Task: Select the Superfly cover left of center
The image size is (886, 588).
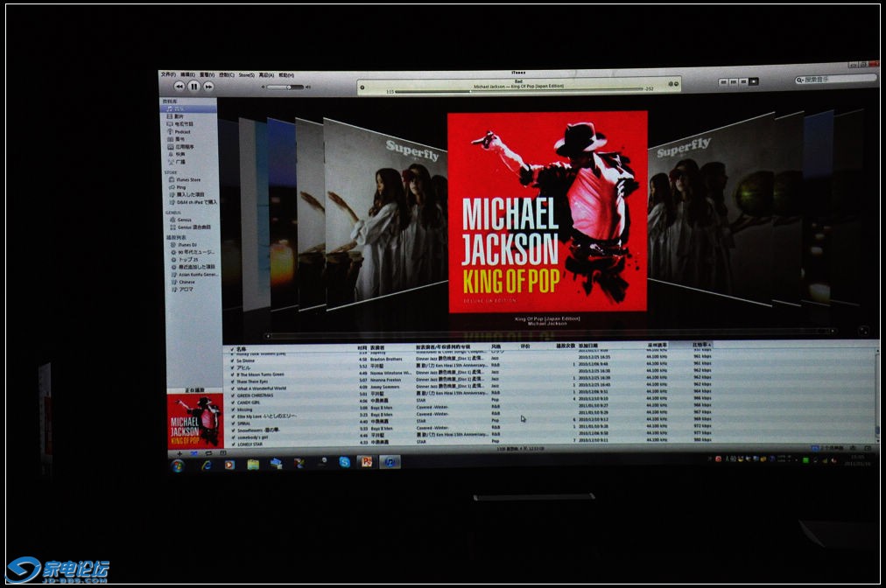Action: pos(386,214)
